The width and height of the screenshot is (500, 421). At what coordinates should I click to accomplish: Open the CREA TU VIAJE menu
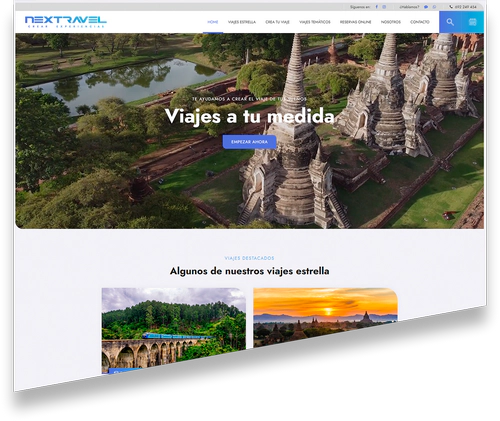(x=277, y=22)
